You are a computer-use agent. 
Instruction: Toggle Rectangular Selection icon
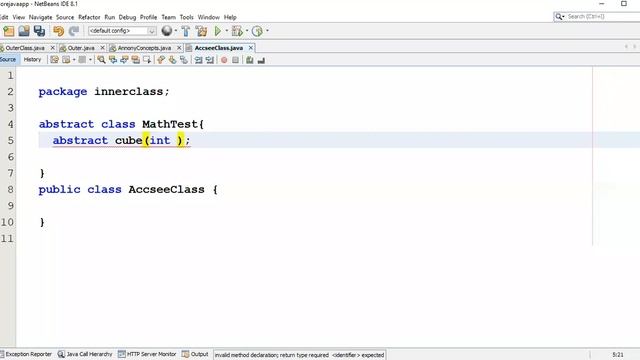click(147, 60)
